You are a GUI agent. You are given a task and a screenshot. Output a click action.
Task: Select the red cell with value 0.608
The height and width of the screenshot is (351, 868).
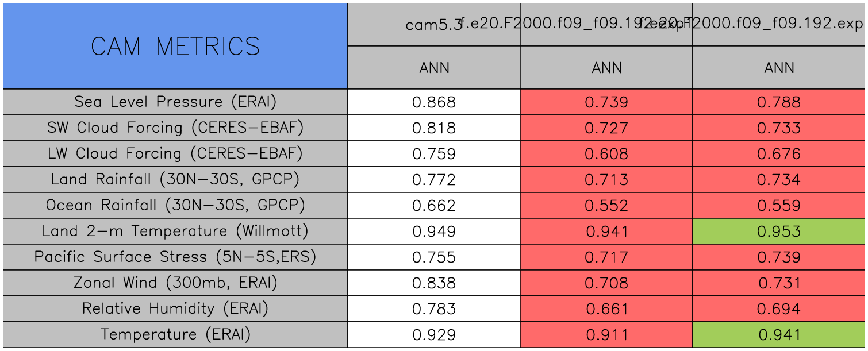click(606, 154)
